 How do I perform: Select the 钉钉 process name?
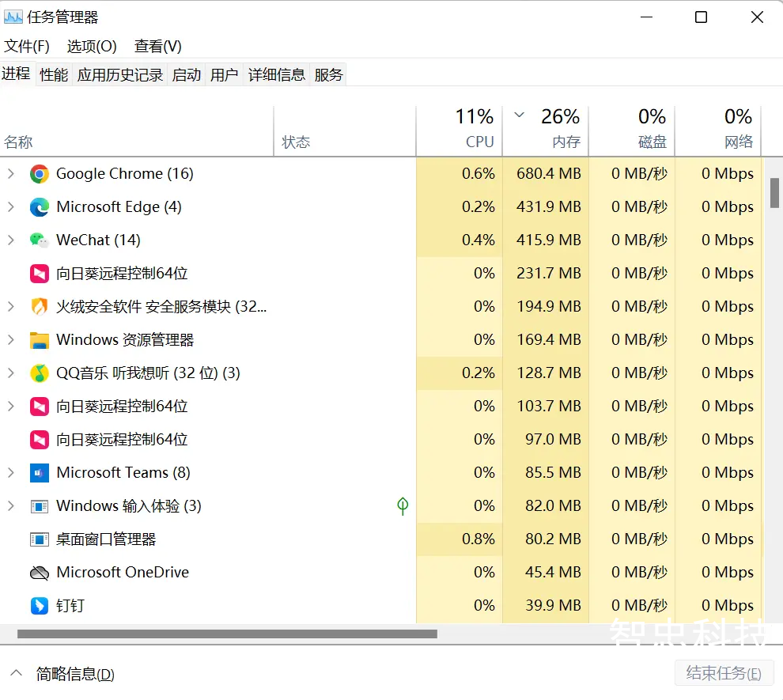pyautogui.click(x=70, y=606)
